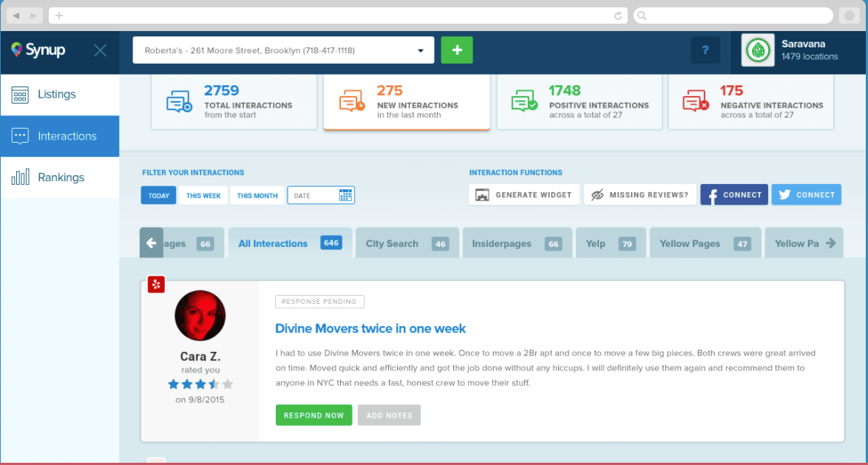Viewport: 868px width, 465px height.
Task: Click the 1479 locations text
Action: pyautogui.click(x=810, y=56)
